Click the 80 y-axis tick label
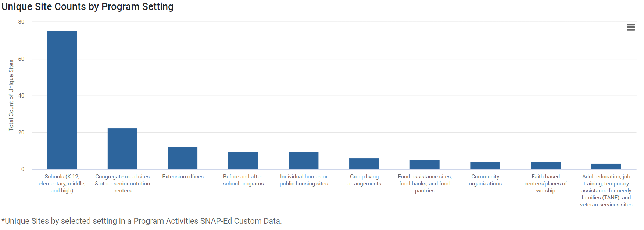The image size is (644, 230). tap(21, 22)
